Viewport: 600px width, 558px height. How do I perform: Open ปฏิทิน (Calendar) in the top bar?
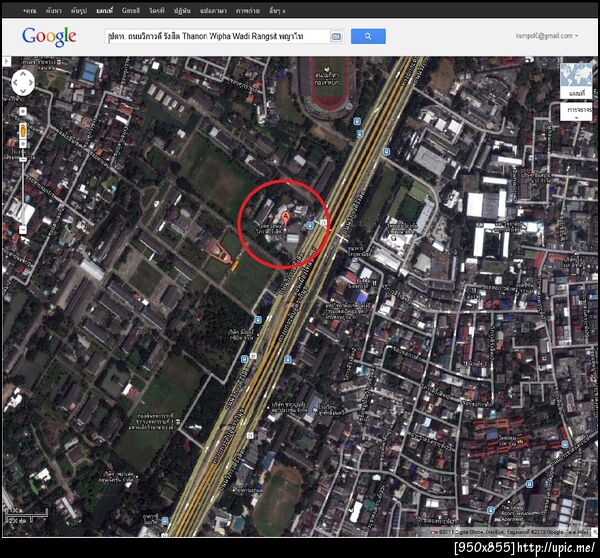pyautogui.click(x=182, y=11)
